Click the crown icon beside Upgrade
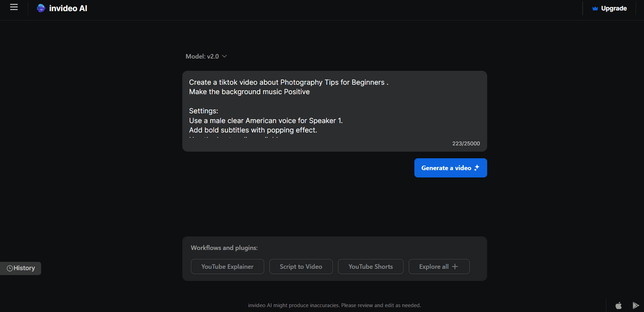Viewport: 644px width, 312px height. point(594,8)
